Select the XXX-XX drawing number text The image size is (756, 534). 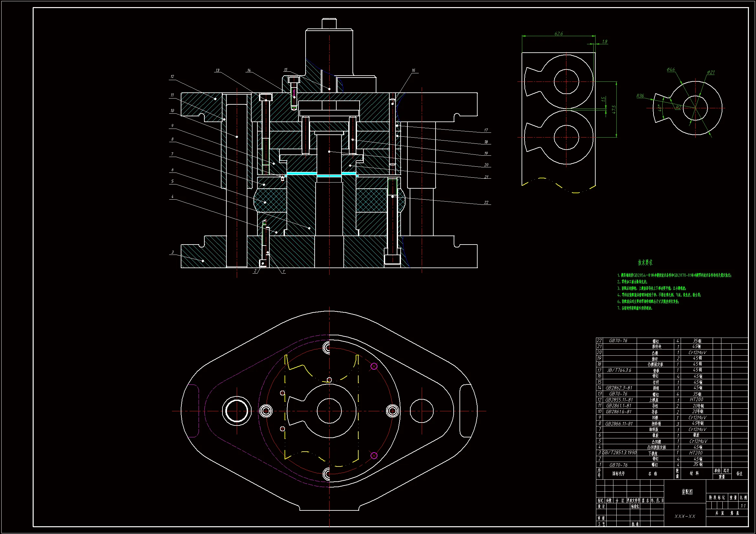coord(685,516)
